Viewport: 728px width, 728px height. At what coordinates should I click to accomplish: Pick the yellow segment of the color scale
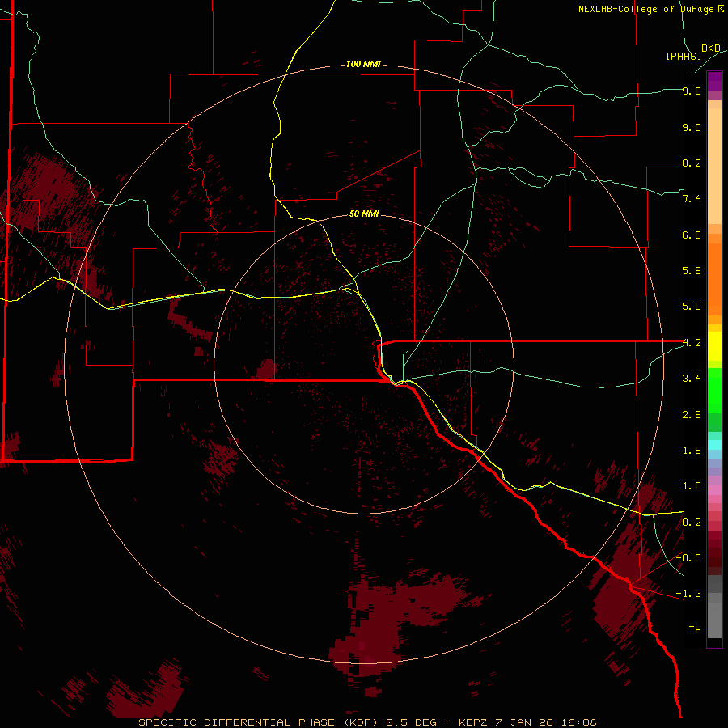pyautogui.click(x=714, y=346)
